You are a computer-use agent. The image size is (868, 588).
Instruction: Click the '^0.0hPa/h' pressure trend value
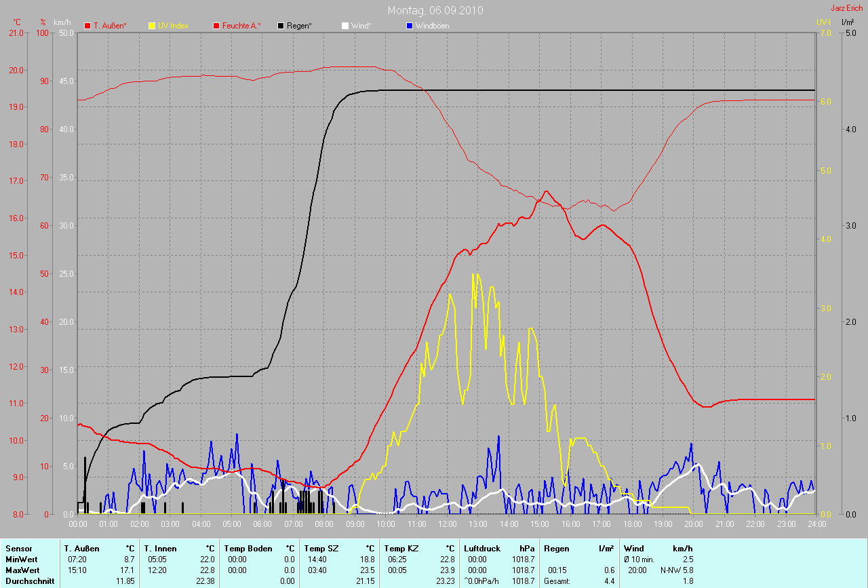(x=482, y=581)
